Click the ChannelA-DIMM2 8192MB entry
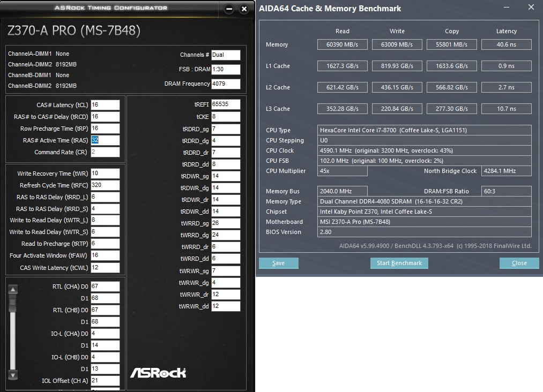The height and width of the screenshot is (392, 543). point(42,64)
